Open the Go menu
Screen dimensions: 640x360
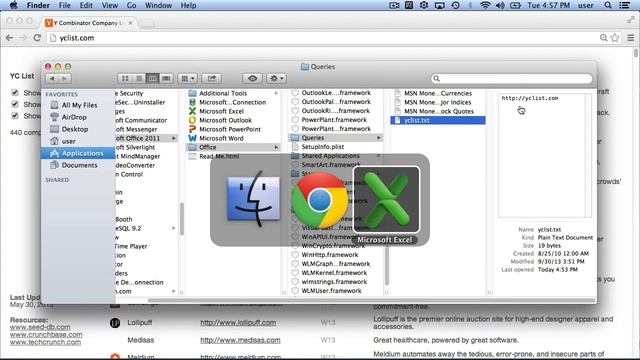pyautogui.click(x=131, y=5)
